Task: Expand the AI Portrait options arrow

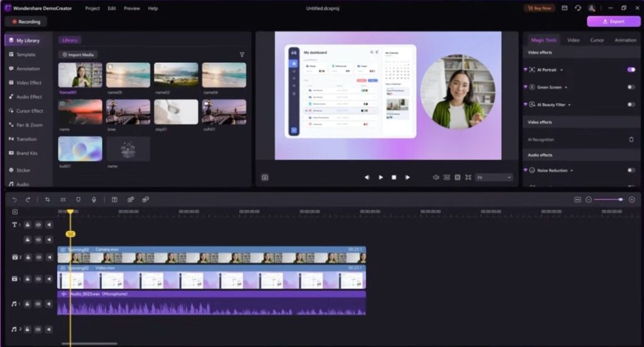Action: (562, 70)
